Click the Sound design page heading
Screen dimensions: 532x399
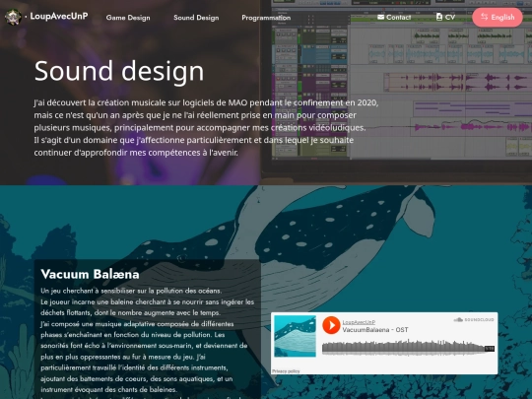pyautogui.click(x=119, y=71)
